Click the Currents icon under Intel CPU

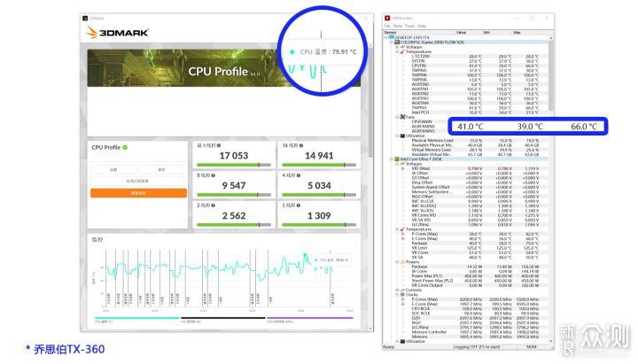[x=402, y=290]
